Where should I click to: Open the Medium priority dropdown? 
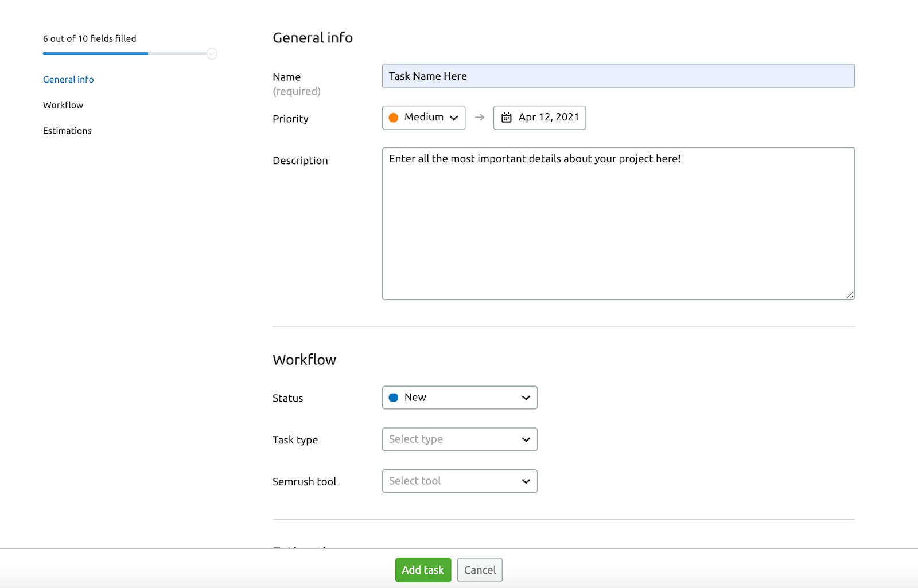tap(423, 118)
